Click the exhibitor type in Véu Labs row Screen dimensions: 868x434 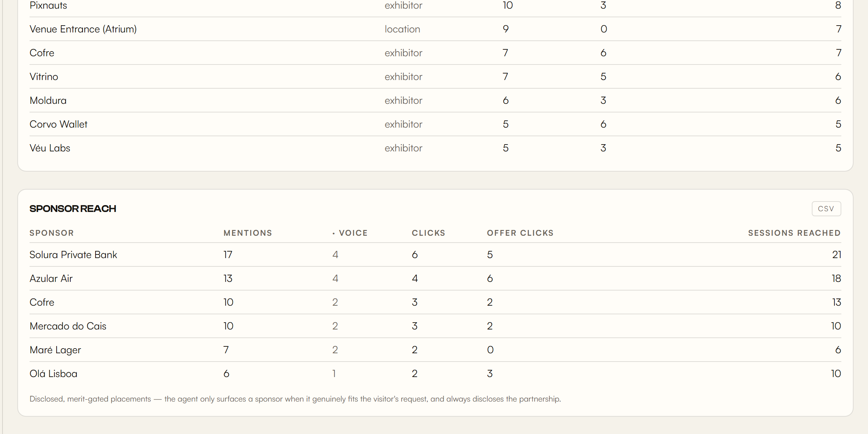[x=403, y=148]
